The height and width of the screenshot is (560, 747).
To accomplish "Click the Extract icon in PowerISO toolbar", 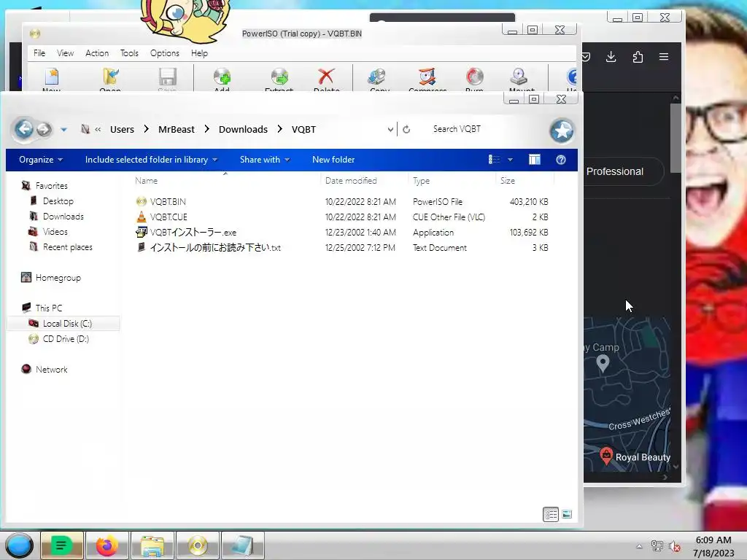I will coord(279,77).
